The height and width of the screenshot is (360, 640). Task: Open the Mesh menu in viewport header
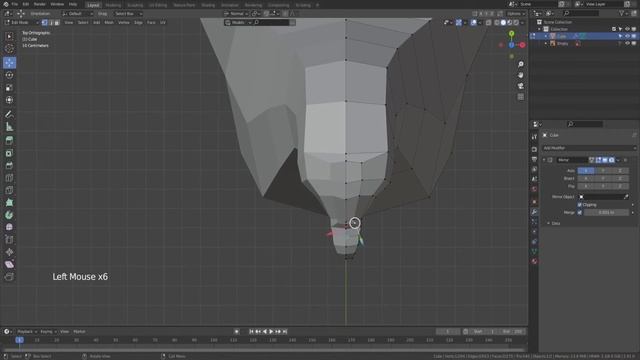pyautogui.click(x=109, y=22)
